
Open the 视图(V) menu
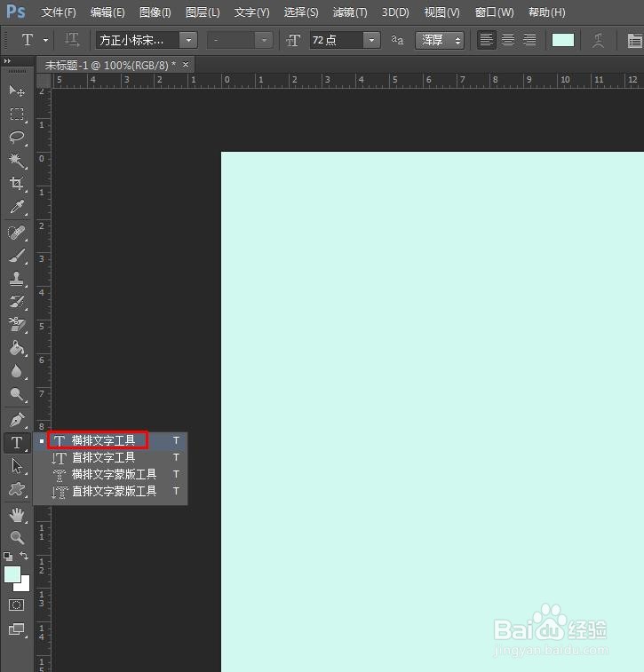pos(441,12)
